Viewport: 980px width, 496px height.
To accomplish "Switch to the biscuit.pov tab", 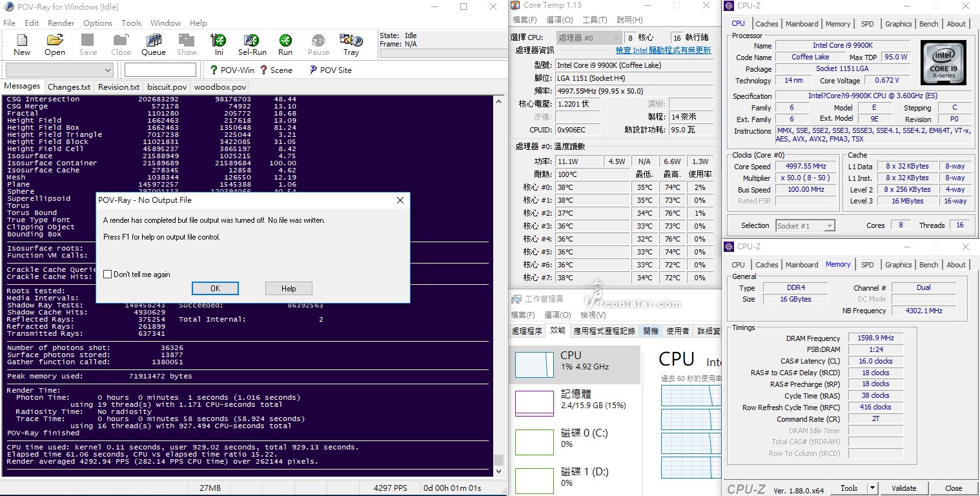I will click(167, 87).
